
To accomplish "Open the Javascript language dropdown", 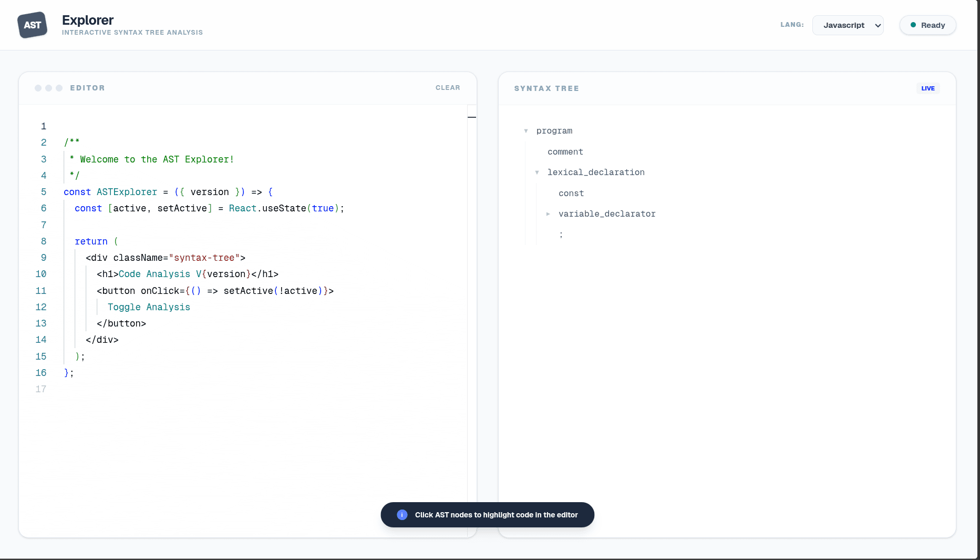I will tap(848, 25).
